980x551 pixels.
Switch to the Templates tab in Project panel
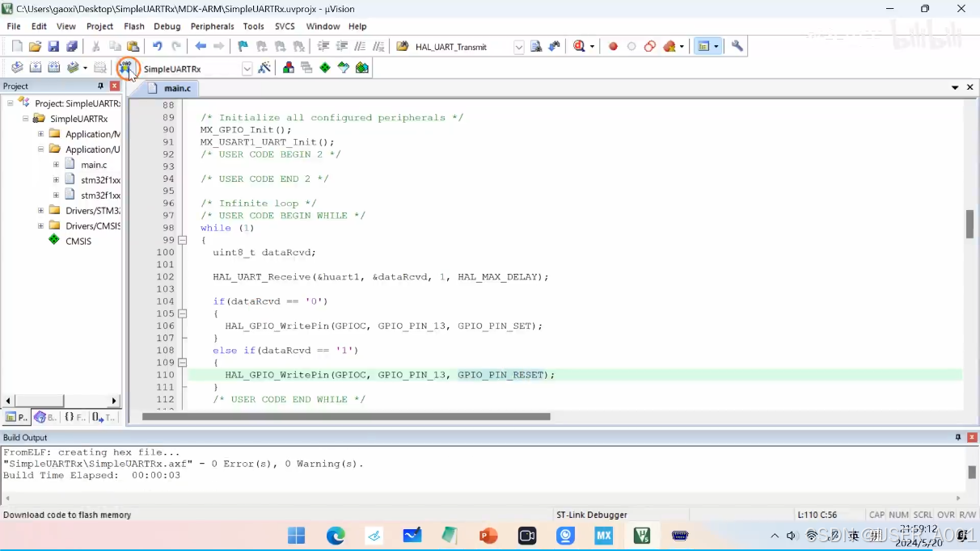(103, 417)
